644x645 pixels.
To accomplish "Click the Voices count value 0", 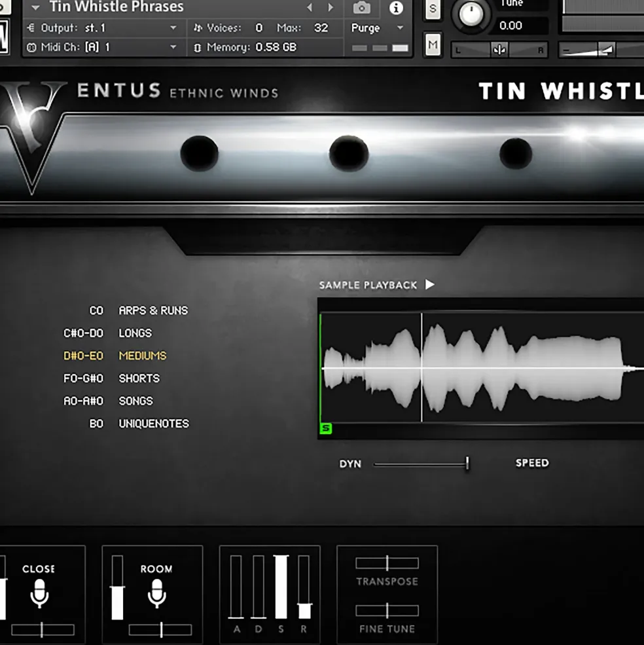I will tap(259, 28).
